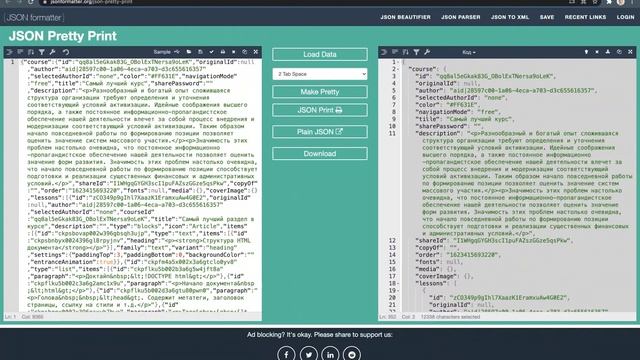Click the compact icon in left editor toolbar

pos(20,52)
